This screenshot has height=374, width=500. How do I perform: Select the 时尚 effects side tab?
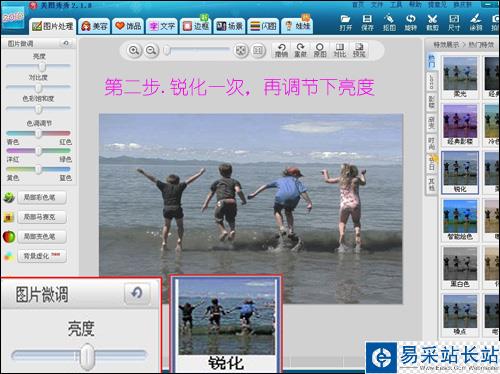pos(432,143)
